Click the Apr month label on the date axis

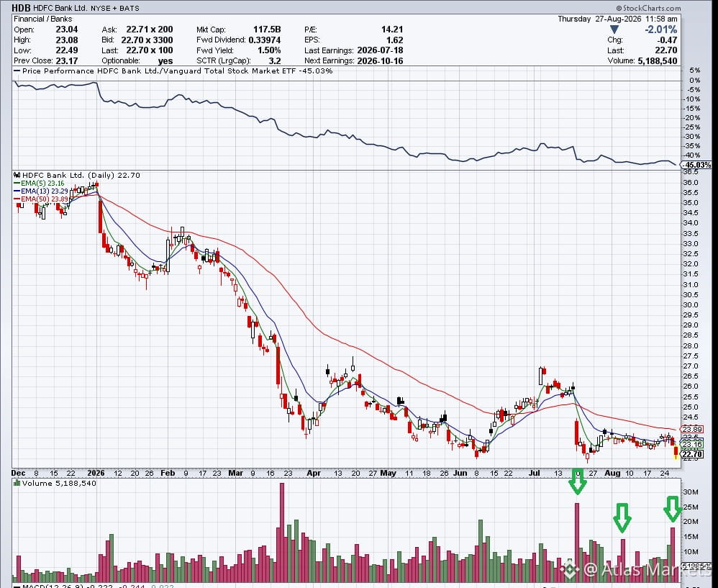[313, 473]
